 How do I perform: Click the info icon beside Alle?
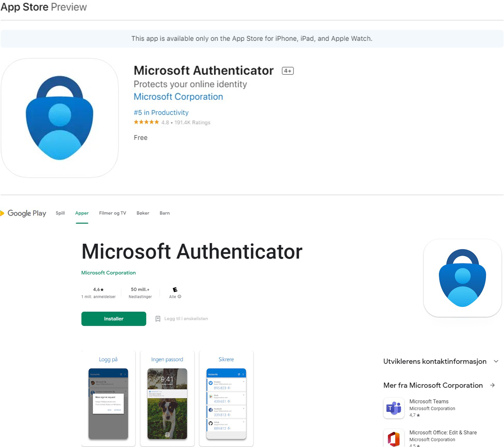(x=179, y=297)
